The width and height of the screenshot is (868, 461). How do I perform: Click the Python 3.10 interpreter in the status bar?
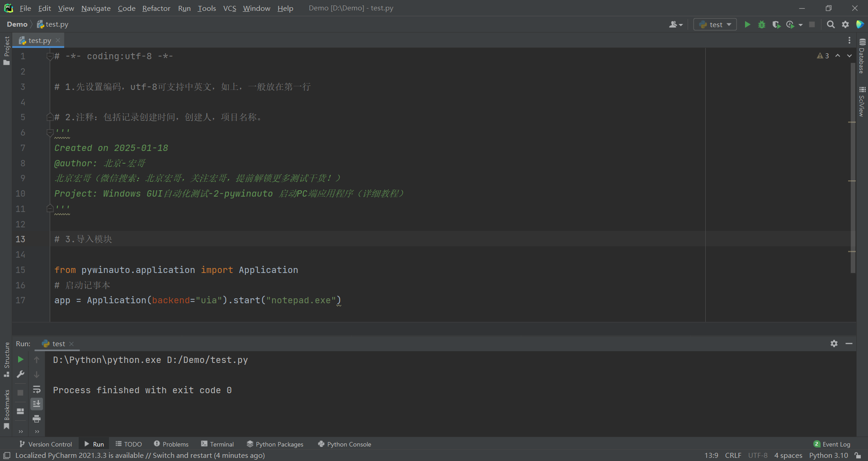828,456
